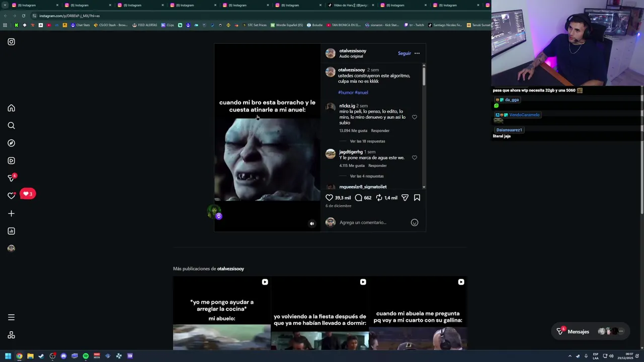Like the post with heart icon
The image size is (644, 362).
[329, 198]
